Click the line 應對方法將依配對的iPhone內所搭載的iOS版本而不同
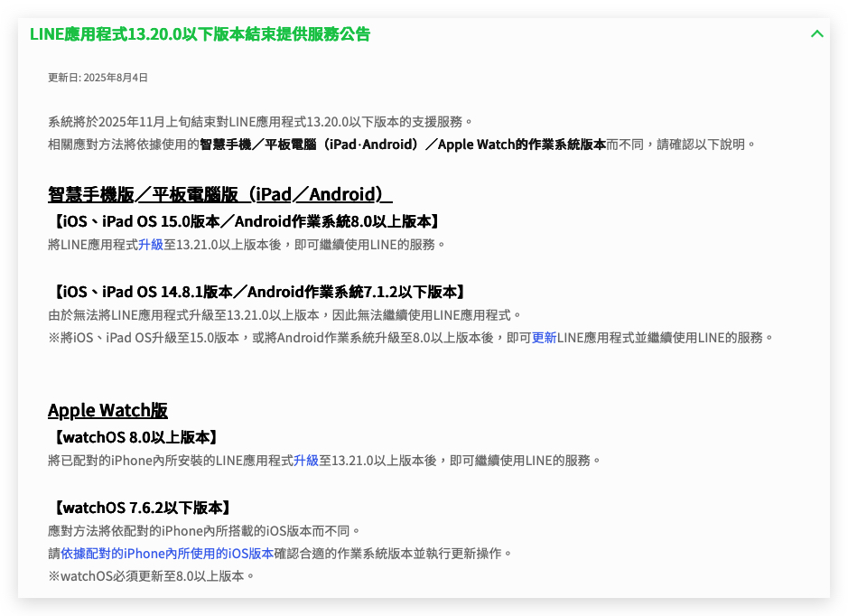 [204, 531]
